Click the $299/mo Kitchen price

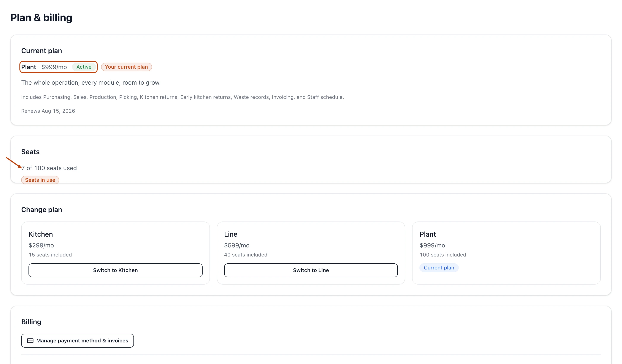41,245
